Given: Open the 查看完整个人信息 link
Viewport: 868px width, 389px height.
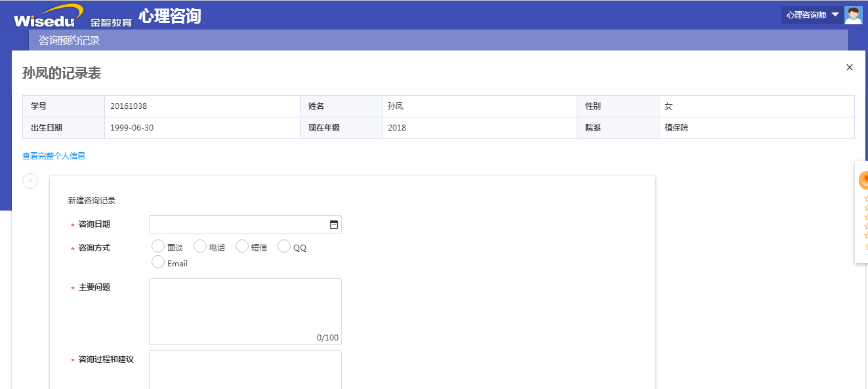Looking at the screenshot, I should [x=54, y=156].
